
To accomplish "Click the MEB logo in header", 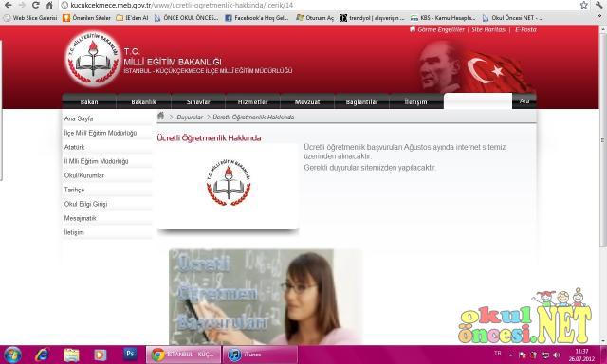I will coord(93,59).
